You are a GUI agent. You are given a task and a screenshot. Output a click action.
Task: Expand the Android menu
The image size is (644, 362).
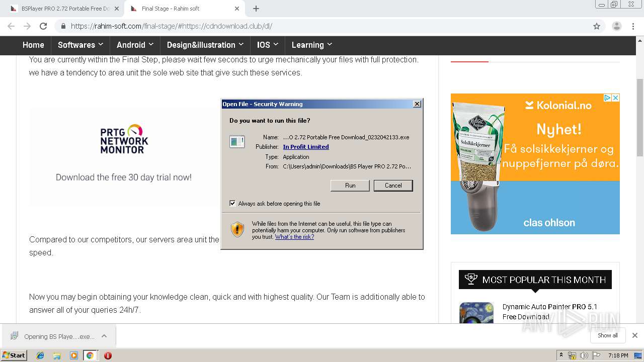(x=135, y=45)
